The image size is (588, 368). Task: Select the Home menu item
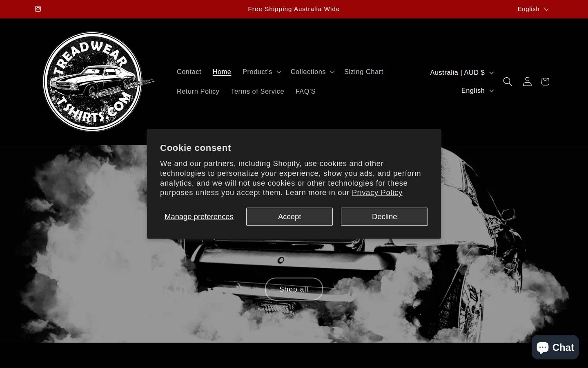[222, 72]
